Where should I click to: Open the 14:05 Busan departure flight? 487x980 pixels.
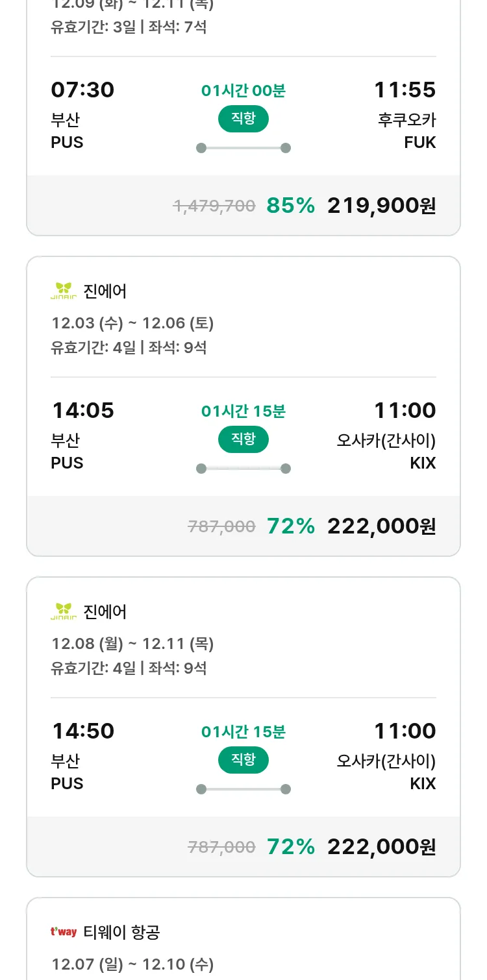coord(82,411)
